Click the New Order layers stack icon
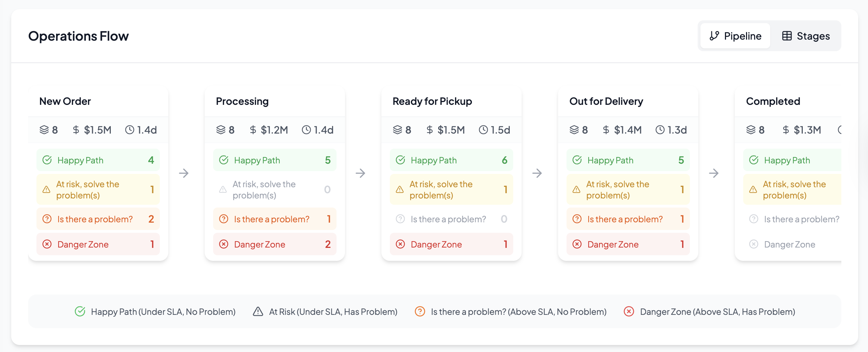Image resolution: width=868 pixels, height=352 pixels. (44, 130)
